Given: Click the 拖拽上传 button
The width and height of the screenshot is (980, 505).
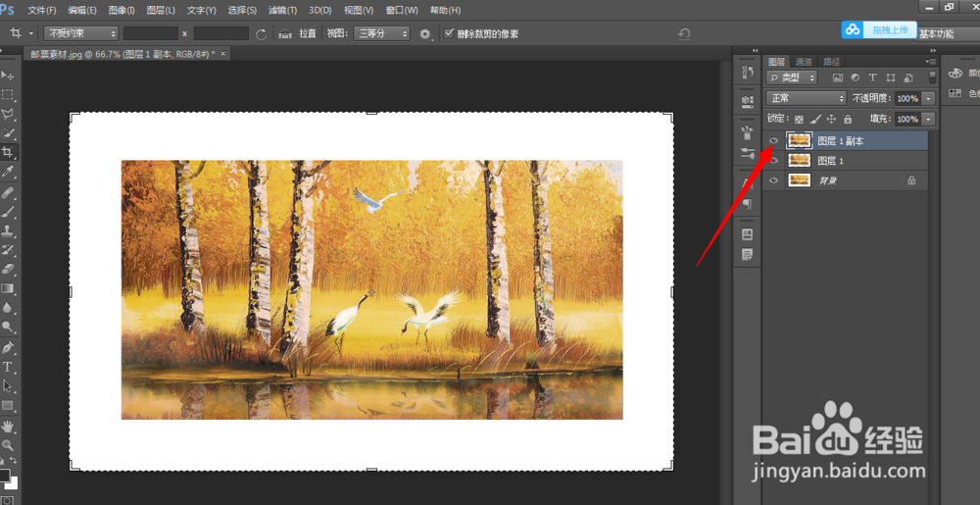Looking at the screenshot, I should click(879, 29).
